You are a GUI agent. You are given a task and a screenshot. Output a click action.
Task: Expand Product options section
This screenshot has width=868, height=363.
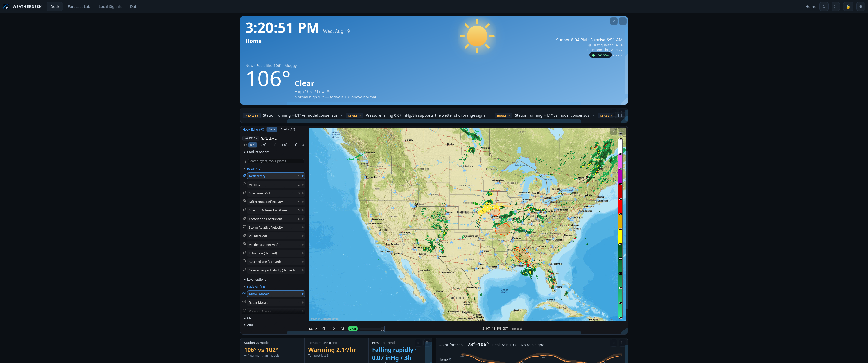click(256, 152)
